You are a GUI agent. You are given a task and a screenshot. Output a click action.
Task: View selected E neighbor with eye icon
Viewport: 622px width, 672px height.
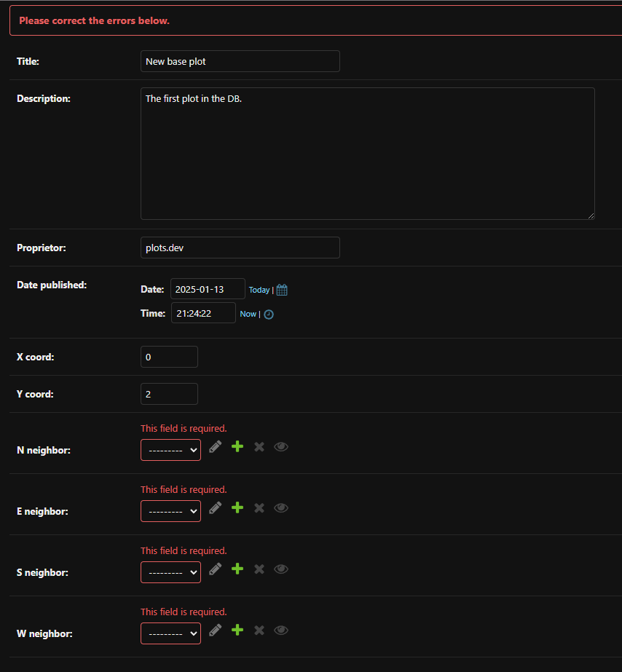[x=281, y=508]
